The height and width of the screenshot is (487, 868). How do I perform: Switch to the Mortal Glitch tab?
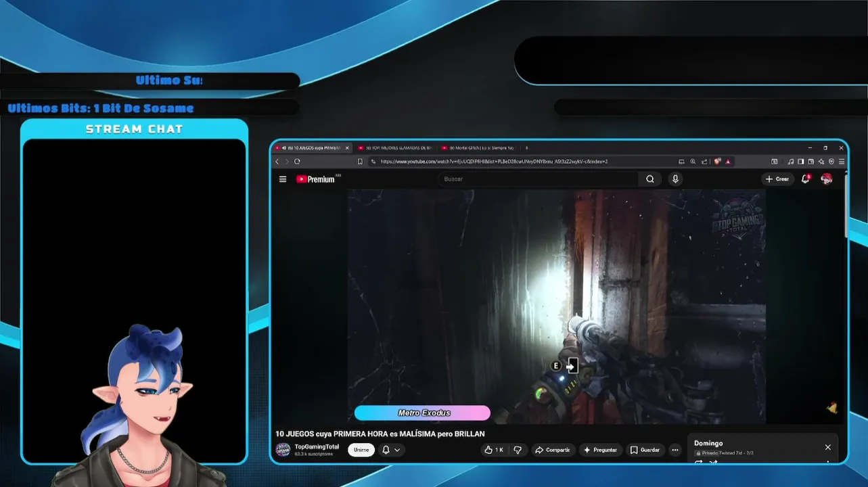tap(478, 147)
